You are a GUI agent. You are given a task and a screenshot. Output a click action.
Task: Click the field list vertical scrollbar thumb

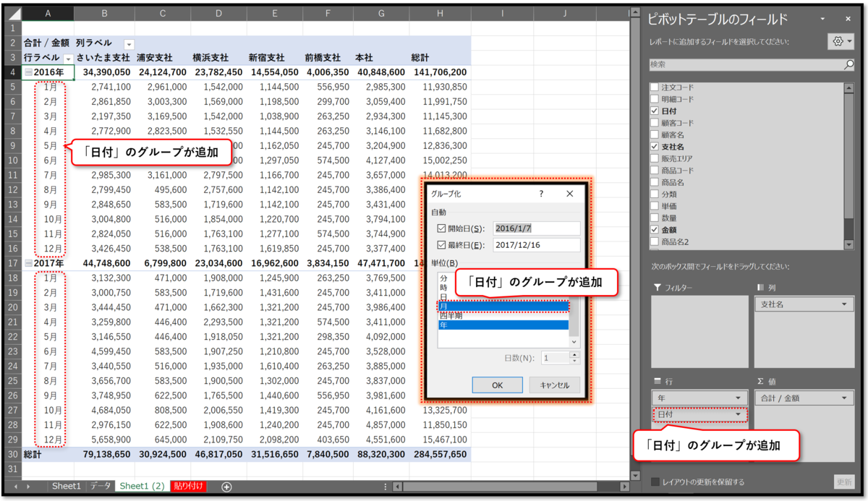[849, 155]
